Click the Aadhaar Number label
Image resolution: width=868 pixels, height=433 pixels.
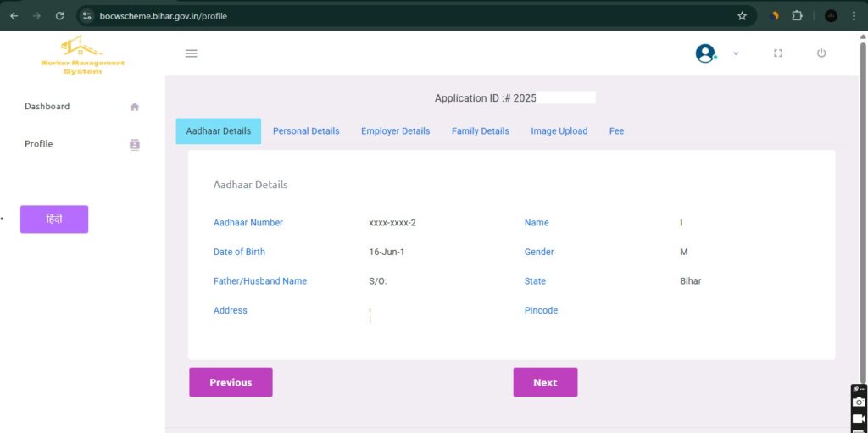pos(248,223)
